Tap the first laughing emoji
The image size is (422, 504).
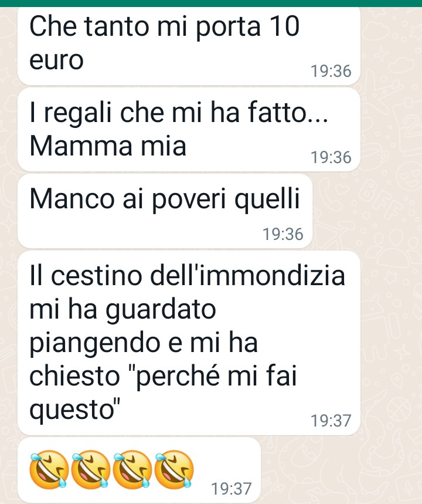coord(49,469)
